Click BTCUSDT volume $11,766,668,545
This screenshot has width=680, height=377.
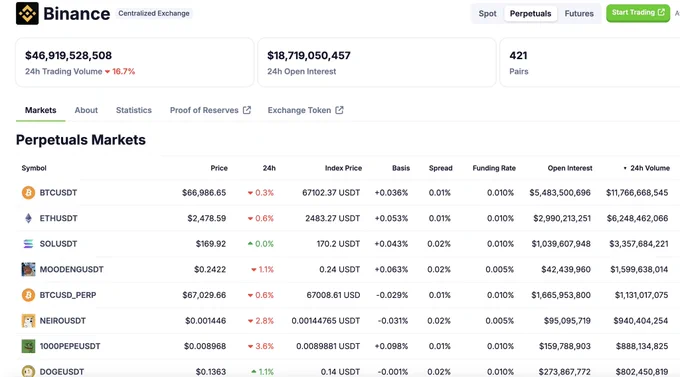pyautogui.click(x=637, y=193)
